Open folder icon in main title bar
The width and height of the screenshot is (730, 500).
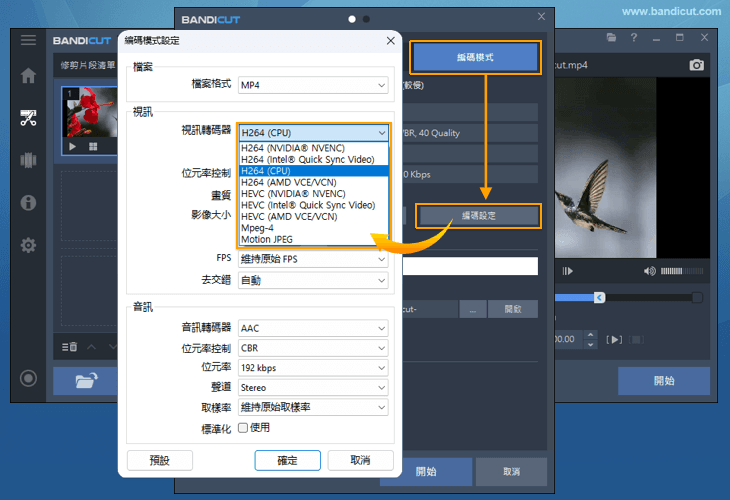click(x=611, y=38)
